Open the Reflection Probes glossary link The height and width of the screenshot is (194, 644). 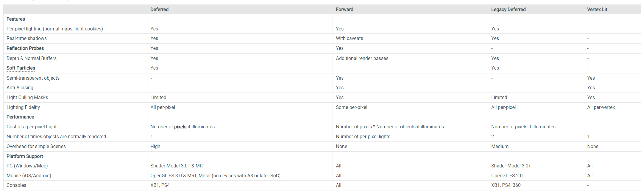[x=25, y=48]
